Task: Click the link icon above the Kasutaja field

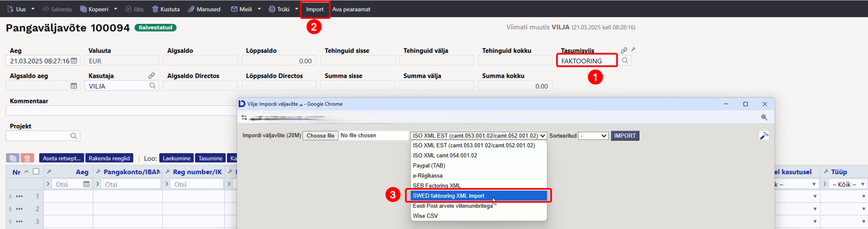Action: tap(151, 76)
